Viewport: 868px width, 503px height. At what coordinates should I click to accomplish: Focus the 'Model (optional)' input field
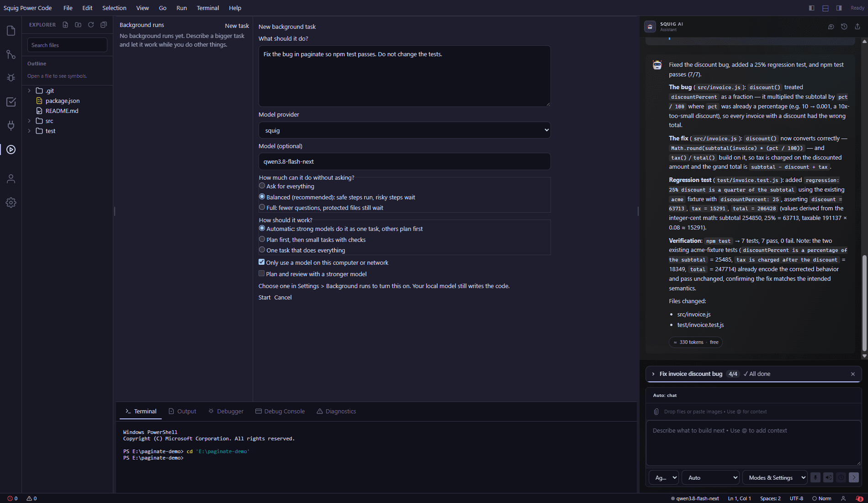pyautogui.click(x=404, y=161)
